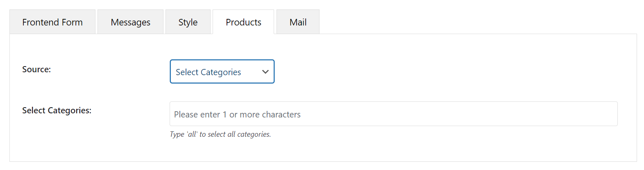The width and height of the screenshot is (644, 170).
Task: Click the 'Please enter 1 or more characters' placeholder
Action: tap(237, 115)
